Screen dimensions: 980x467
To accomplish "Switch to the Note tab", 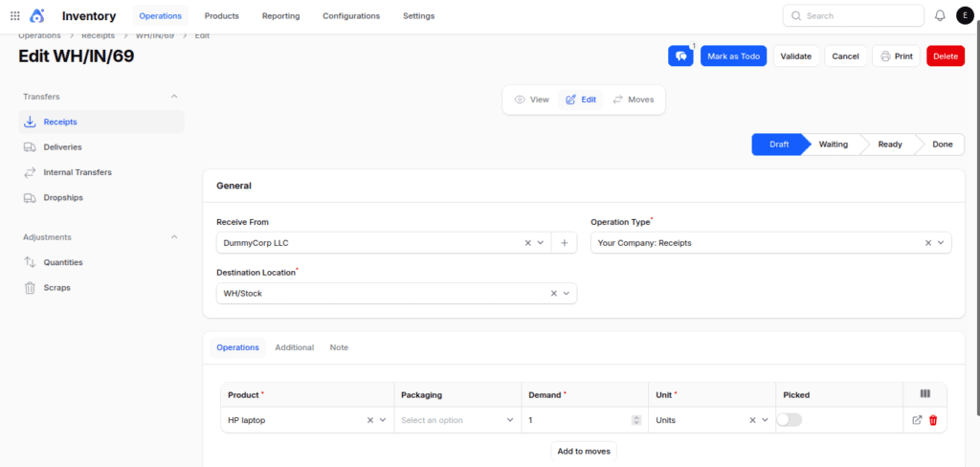I will (340, 347).
